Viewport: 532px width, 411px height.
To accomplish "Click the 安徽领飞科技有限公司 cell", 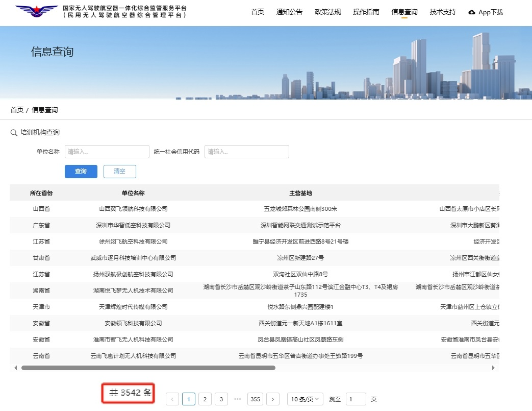I will (x=133, y=323).
